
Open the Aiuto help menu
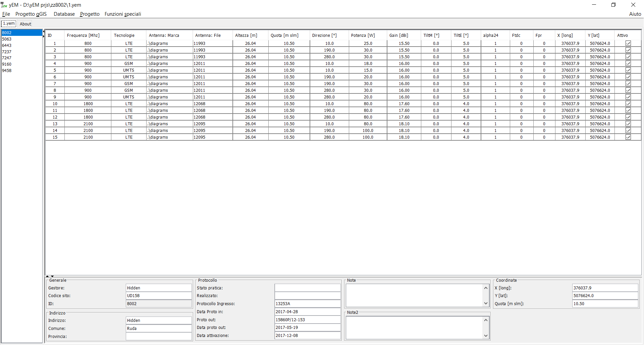point(635,14)
